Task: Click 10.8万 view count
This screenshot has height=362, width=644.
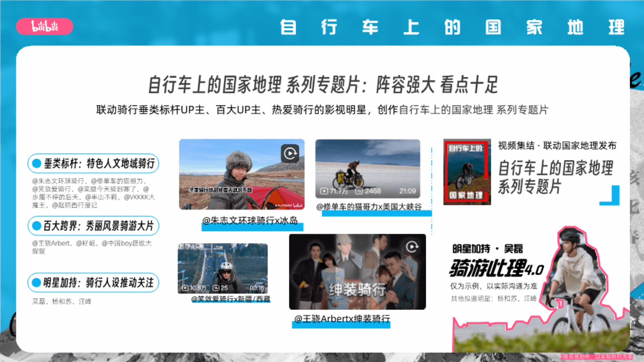Action: (x=198, y=288)
